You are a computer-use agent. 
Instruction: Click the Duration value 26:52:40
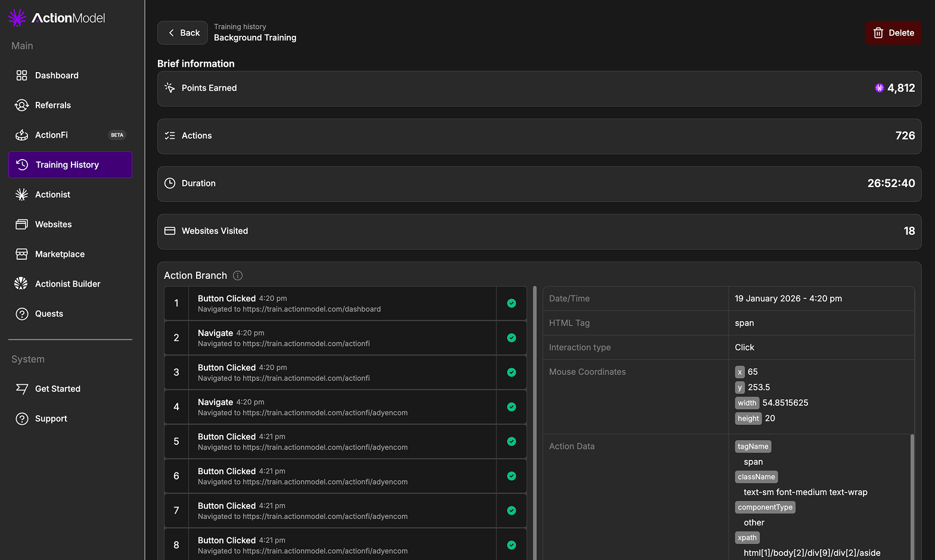891,183
